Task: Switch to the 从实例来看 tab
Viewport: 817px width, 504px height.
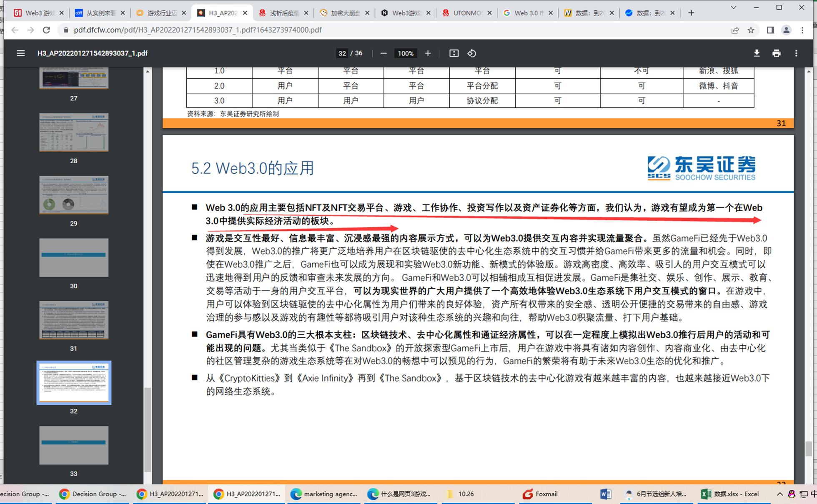Action: click(x=100, y=13)
